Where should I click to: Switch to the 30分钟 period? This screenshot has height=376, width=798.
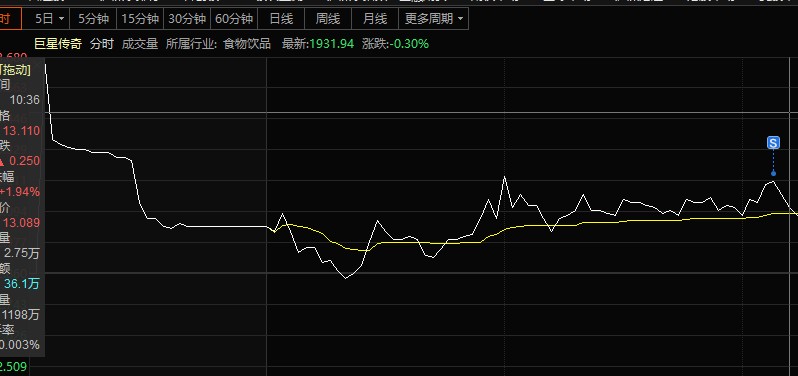point(187,19)
